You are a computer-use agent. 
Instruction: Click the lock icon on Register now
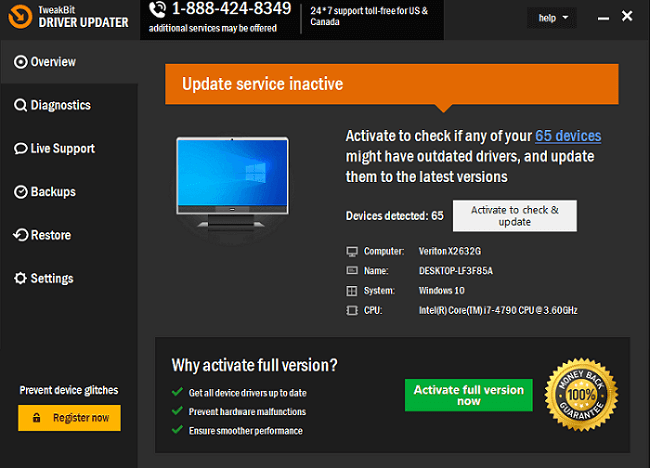[x=36, y=417]
